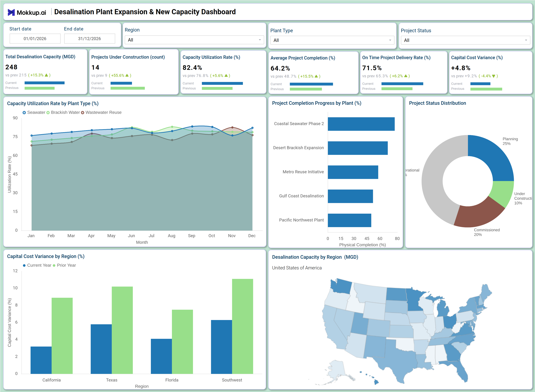Click the United States of America label
The width and height of the screenshot is (535, 392).
(x=297, y=268)
